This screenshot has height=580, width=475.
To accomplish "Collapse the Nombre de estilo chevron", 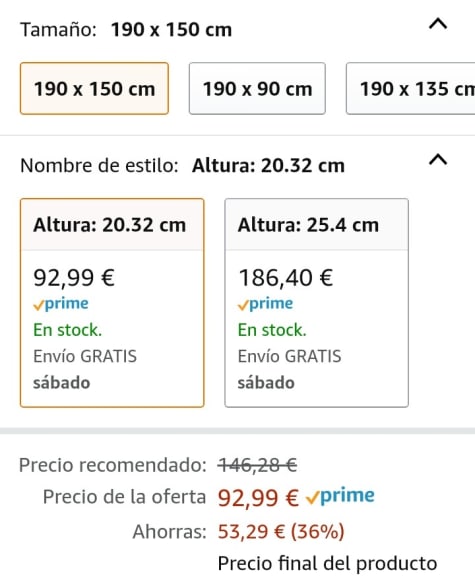I will (438, 160).
